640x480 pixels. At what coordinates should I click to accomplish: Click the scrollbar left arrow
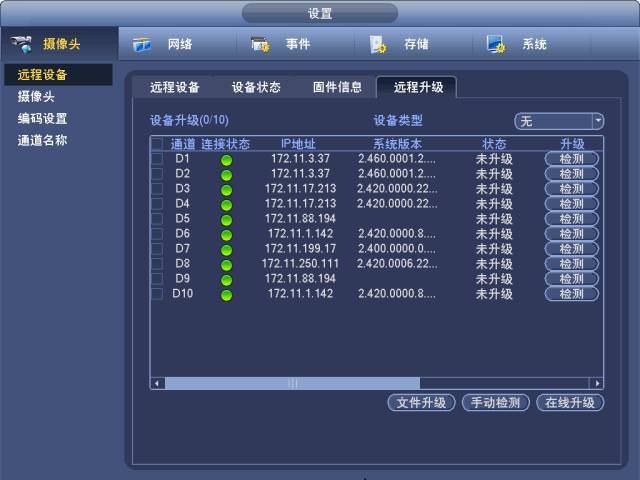pos(157,383)
